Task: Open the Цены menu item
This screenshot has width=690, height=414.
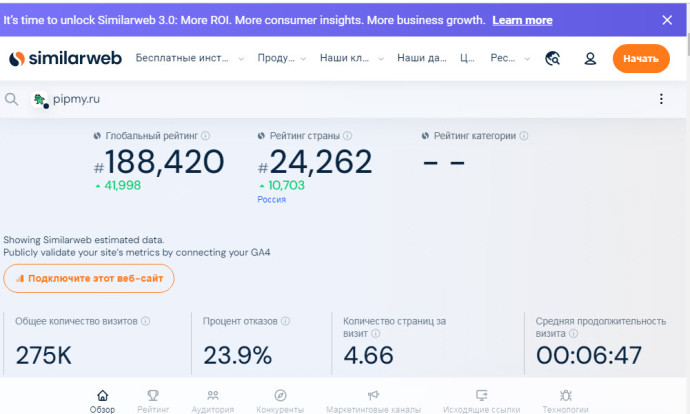Action: [467, 58]
